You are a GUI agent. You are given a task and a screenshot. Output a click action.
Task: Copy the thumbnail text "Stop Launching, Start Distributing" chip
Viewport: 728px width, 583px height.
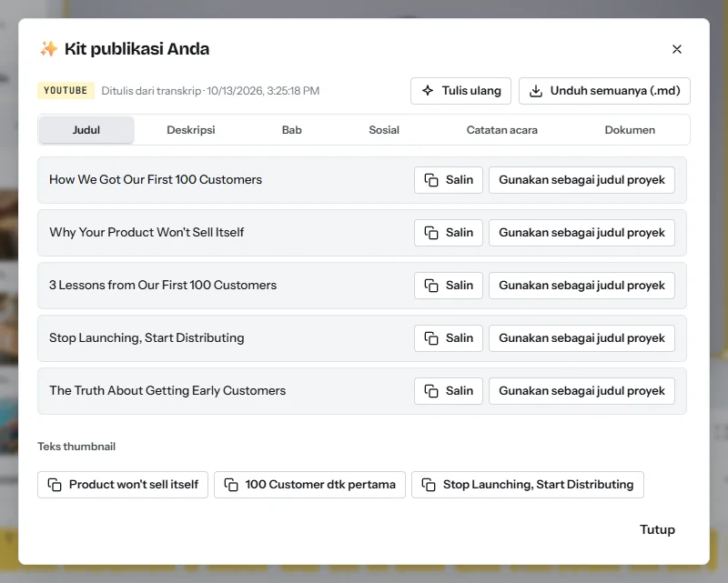528,485
